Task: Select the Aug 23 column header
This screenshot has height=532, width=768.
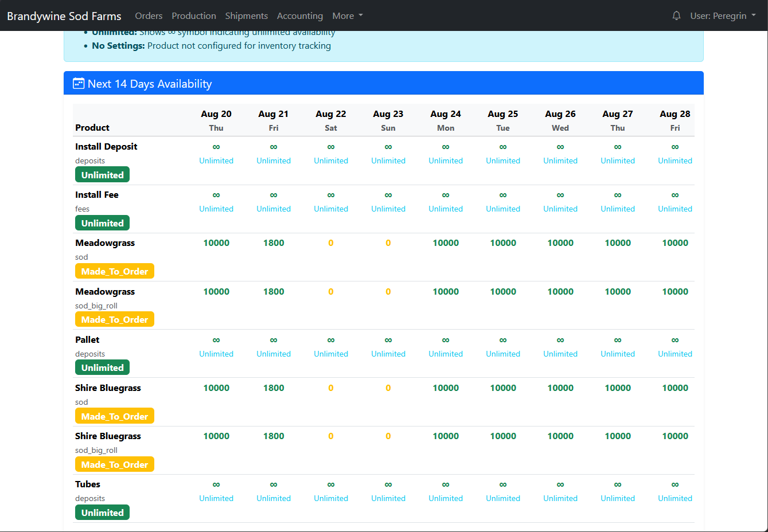Action: (x=388, y=120)
